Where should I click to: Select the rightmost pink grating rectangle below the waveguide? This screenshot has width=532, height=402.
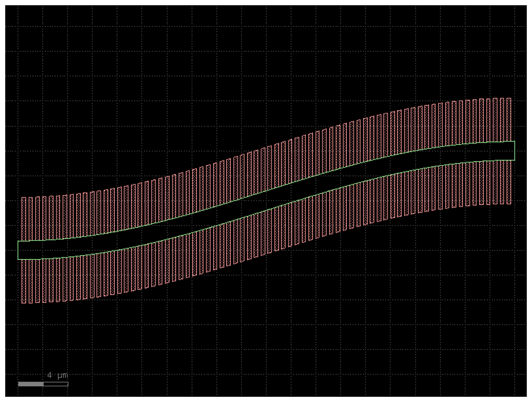tap(509, 182)
